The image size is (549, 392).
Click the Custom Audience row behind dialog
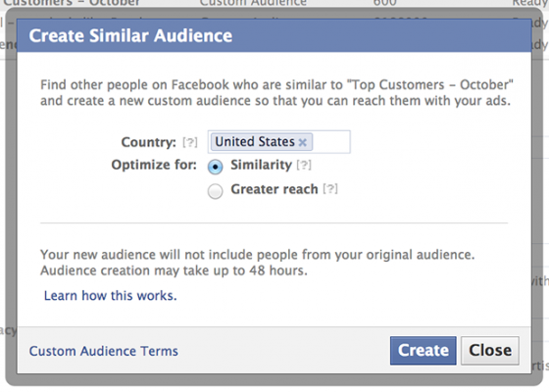pyautogui.click(x=274, y=3)
